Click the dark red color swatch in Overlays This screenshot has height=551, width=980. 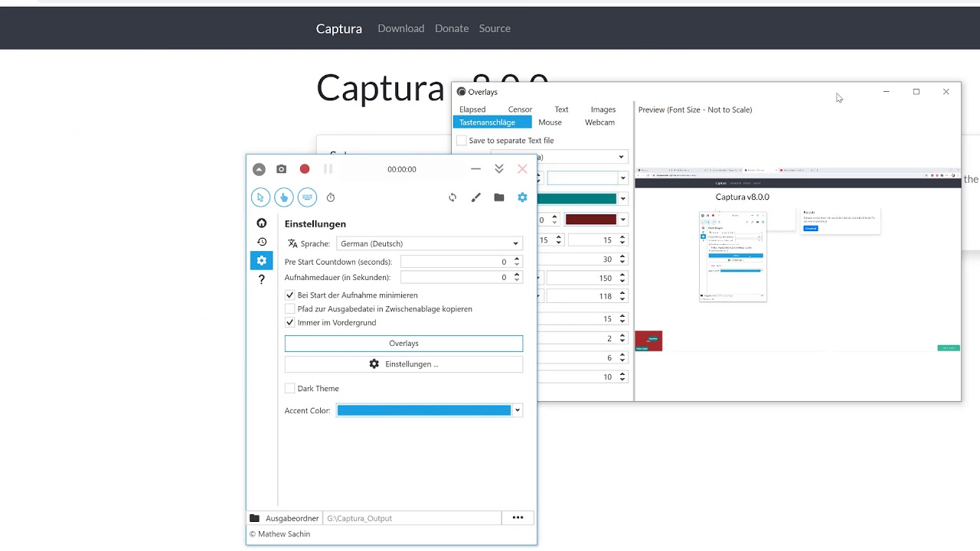click(x=590, y=220)
